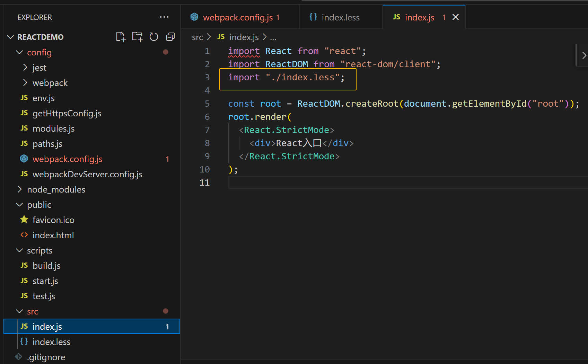Image resolution: width=588 pixels, height=364 pixels.
Task: Click the problem count badge on webpack.config.js row
Action: pyautogui.click(x=167, y=159)
